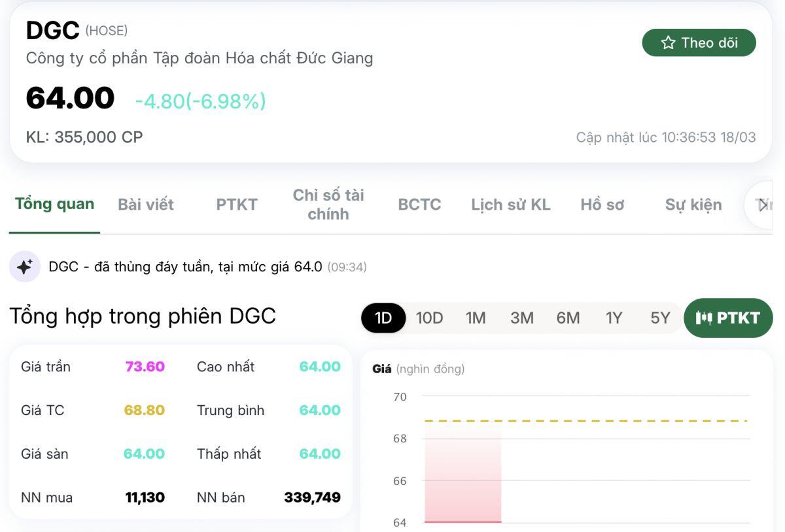The image size is (785, 532).
Task: Click the (HOSE) exchange label
Action: (x=107, y=30)
